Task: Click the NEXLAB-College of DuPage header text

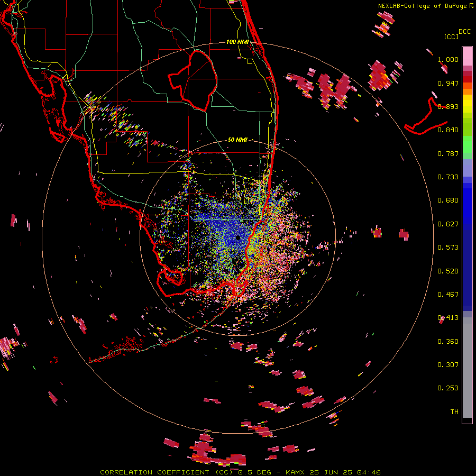Action: point(422,6)
